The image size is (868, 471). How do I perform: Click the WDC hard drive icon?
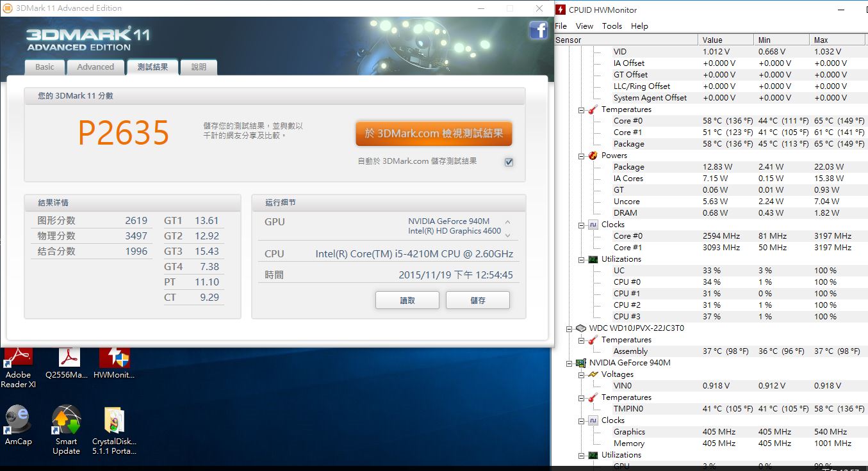coord(581,328)
